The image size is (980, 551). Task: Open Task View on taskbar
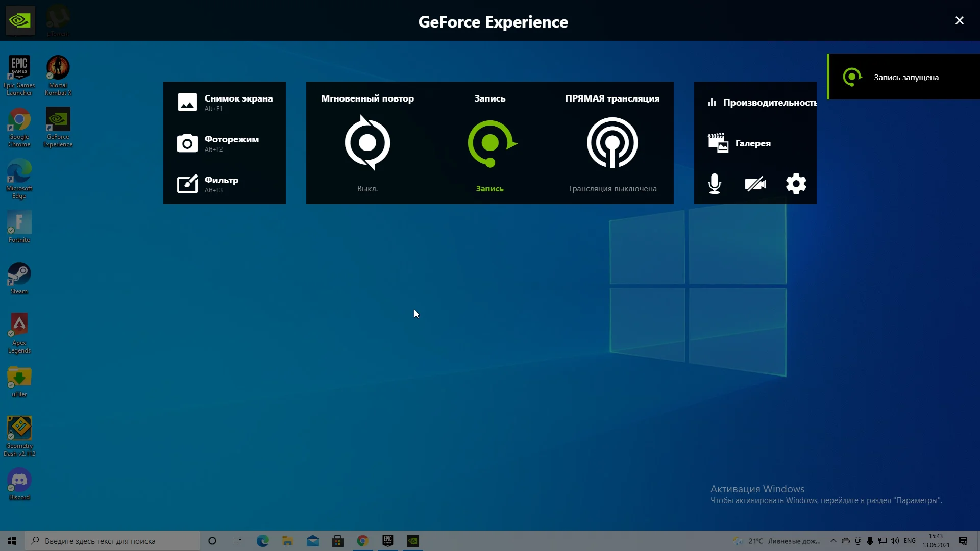click(237, 541)
